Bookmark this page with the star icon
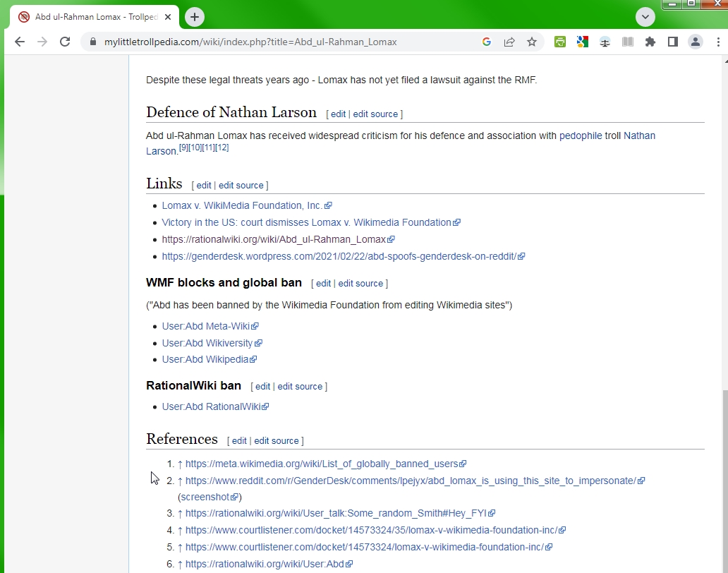The width and height of the screenshot is (728, 573). pos(532,42)
